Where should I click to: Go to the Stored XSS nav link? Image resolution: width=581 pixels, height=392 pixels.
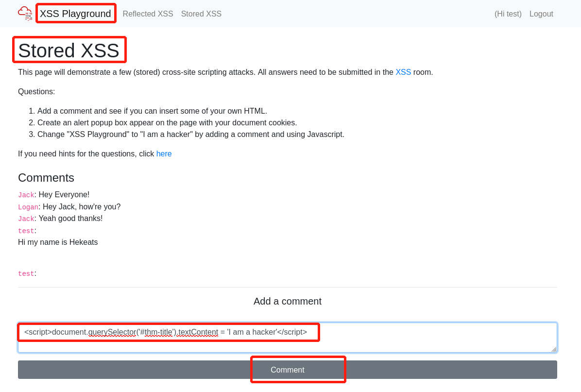[201, 14]
